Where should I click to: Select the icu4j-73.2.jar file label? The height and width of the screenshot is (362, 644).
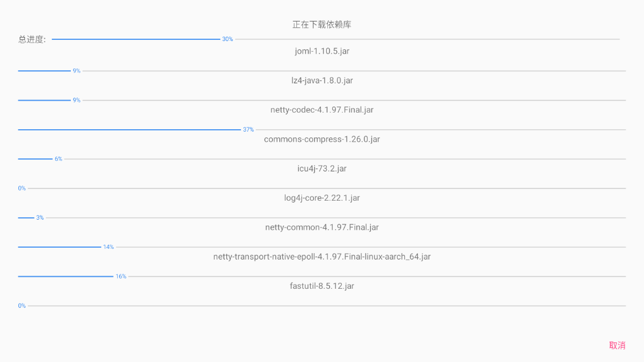[x=322, y=168]
